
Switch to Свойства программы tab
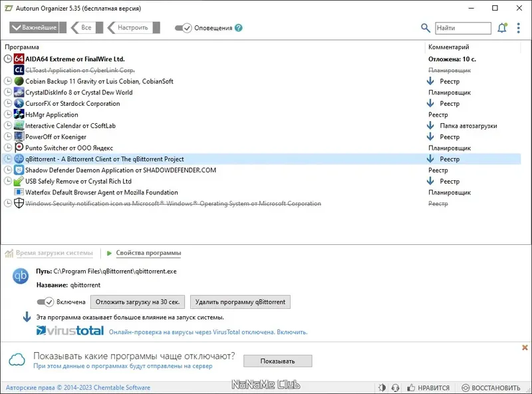(148, 253)
